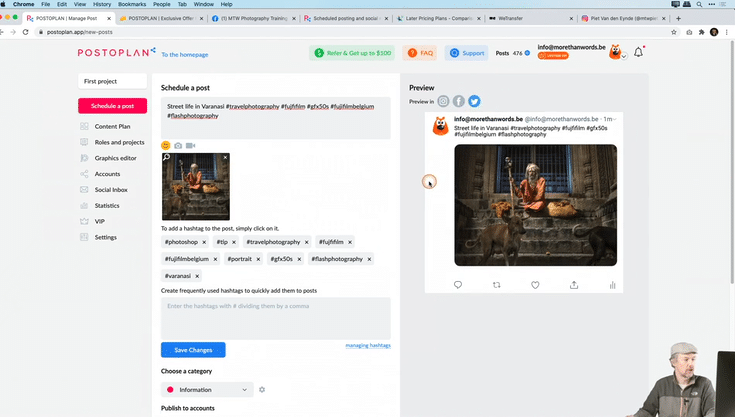Expand tweet options chevron in preview

pos(615,119)
